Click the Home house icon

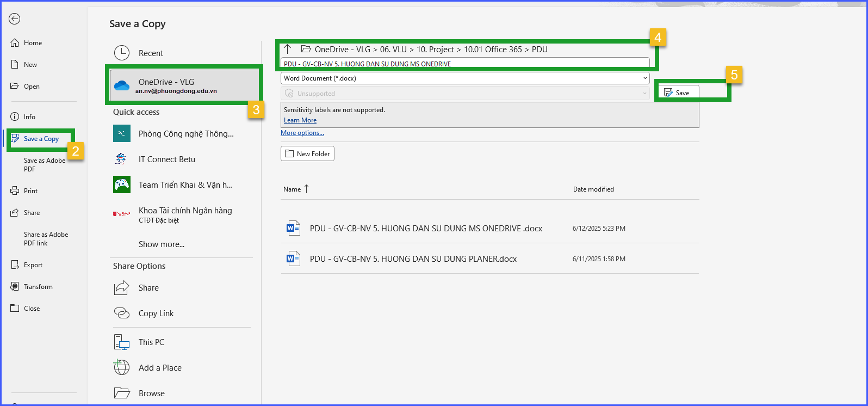15,43
